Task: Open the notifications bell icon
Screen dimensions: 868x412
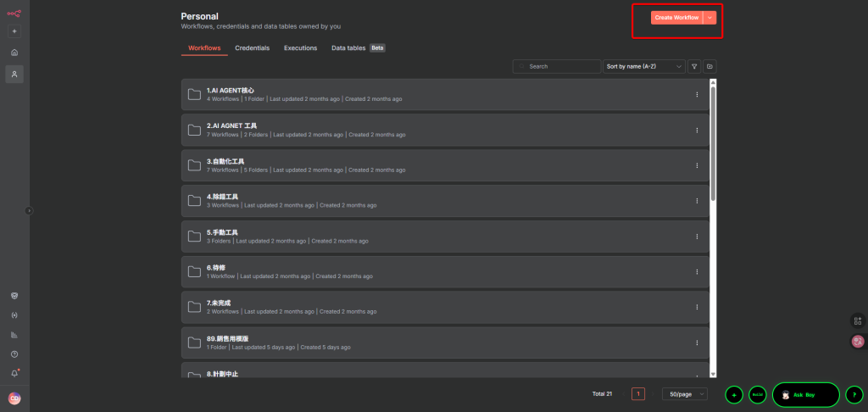Action: [x=14, y=373]
